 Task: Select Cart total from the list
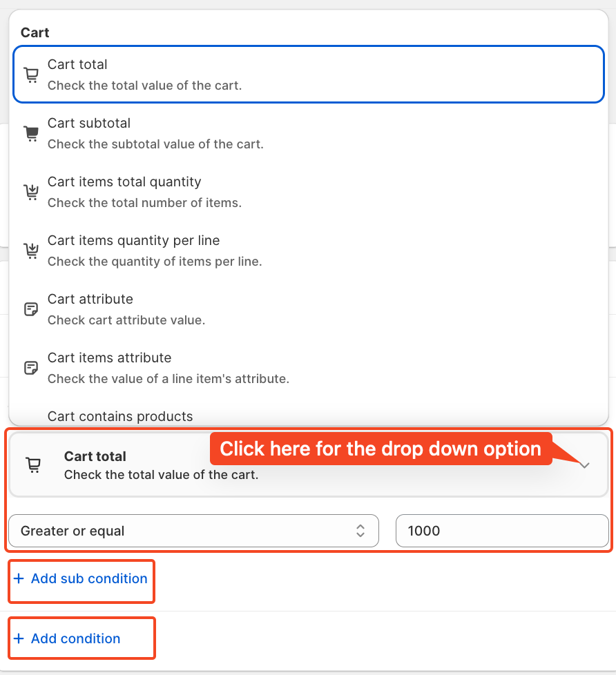[309, 75]
